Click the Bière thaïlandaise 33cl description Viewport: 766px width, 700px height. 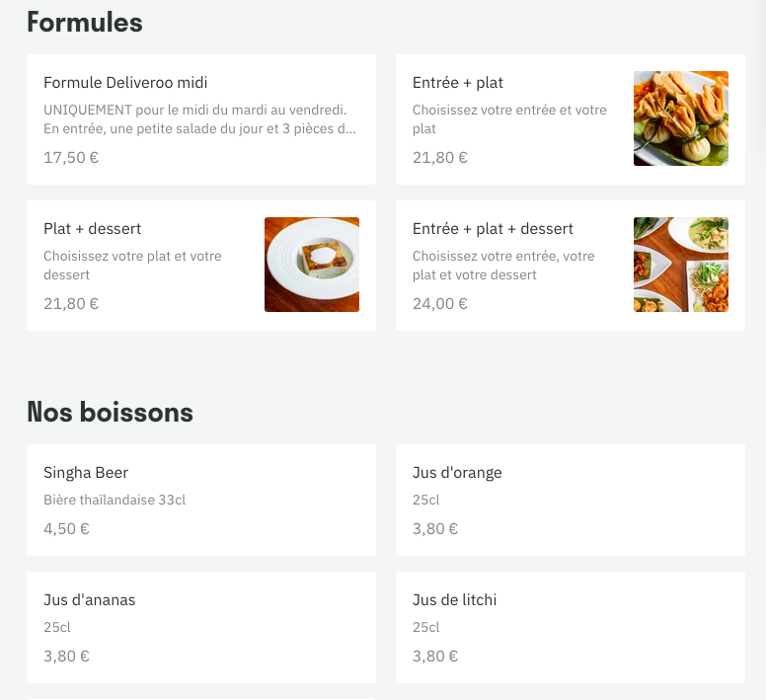tap(115, 500)
